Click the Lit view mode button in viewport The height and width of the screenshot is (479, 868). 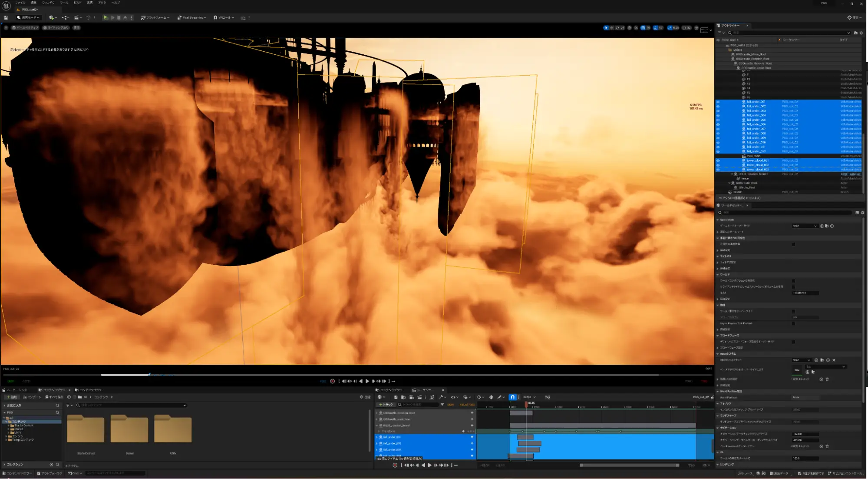(56, 28)
